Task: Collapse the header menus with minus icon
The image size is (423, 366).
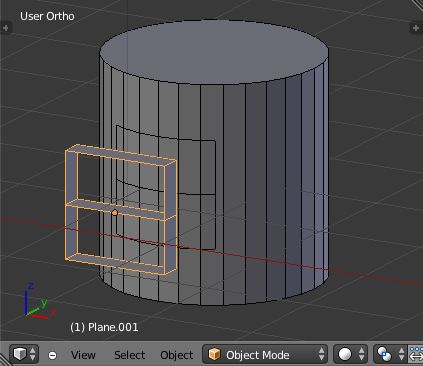Action: point(52,355)
